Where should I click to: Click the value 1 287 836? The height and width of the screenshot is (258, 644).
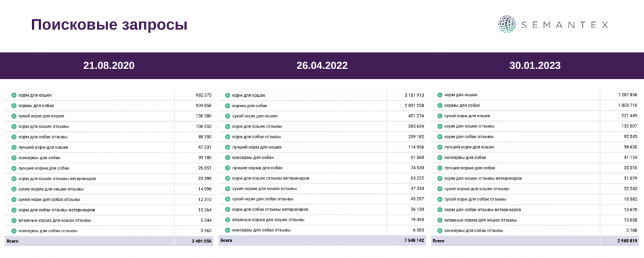[x=627, y=95]
